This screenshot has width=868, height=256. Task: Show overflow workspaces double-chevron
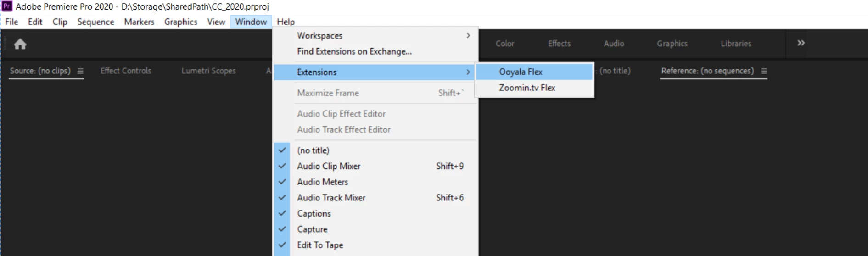[x=801, y=43]
